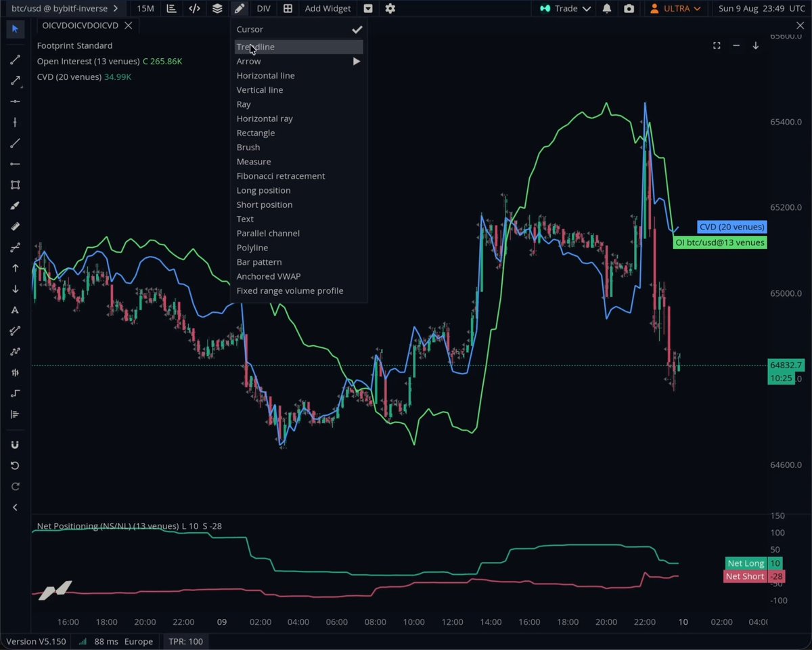Take a snapshot with the camera icon
The width and height of the screenshot is (812, 650).
point(629,9)
